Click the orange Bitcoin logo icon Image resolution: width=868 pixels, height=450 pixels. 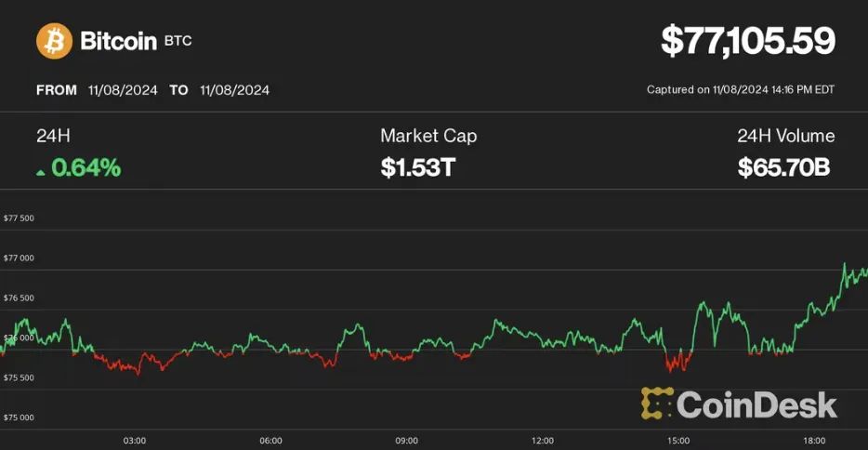54,41
